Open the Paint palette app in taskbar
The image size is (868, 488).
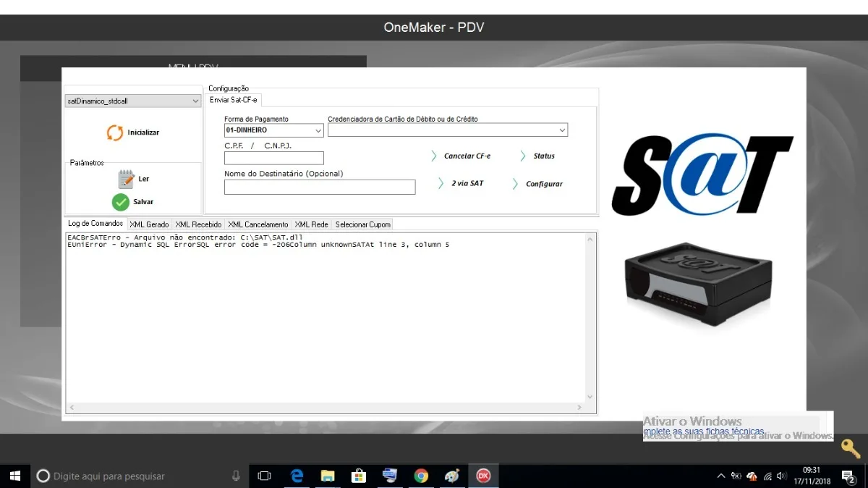(x=452, y=476)
